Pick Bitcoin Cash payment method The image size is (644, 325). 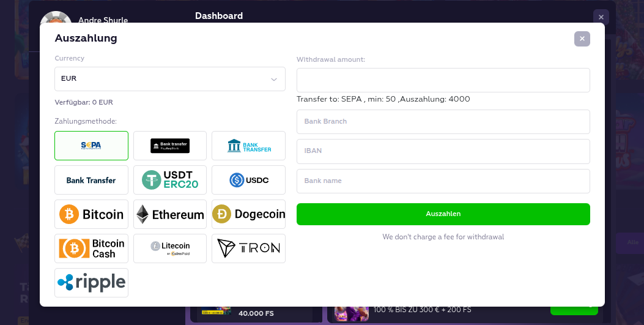tap(91, 248)
